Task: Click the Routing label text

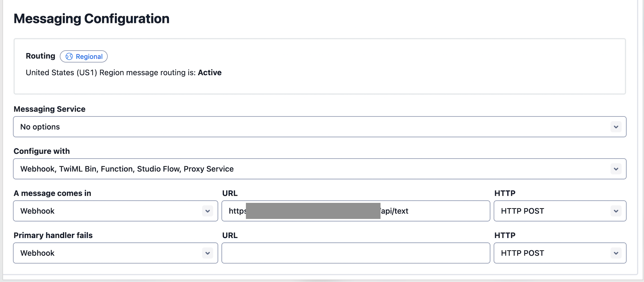Action: (x=40, y=56)
